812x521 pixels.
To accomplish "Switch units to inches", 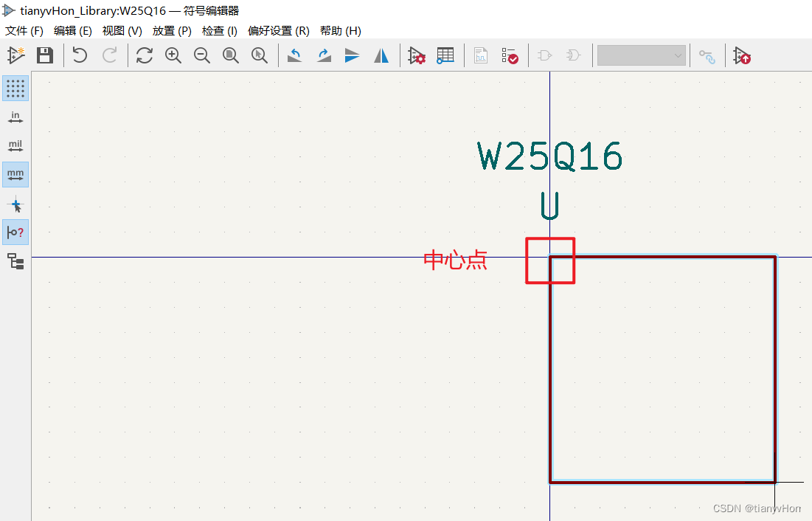I will 15,117.
